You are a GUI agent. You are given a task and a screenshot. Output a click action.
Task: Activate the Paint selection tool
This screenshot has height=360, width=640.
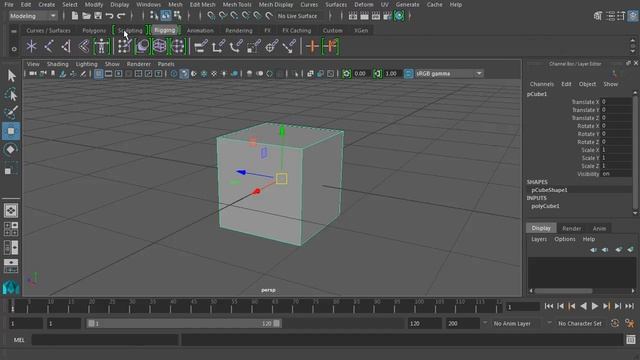[11, 113]
